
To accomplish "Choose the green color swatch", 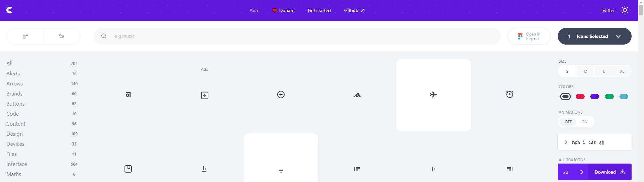I will (609, 97).
